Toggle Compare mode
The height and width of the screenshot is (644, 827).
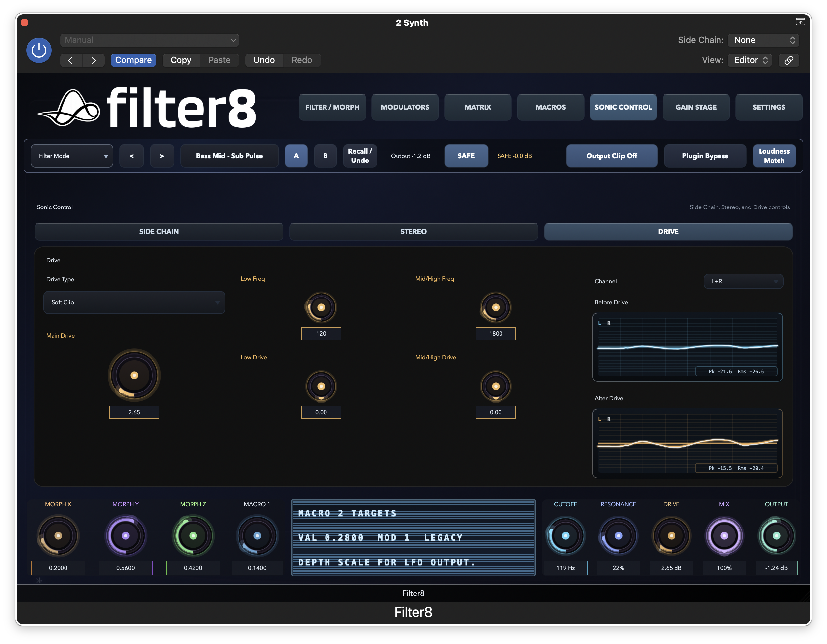coord(133,60)
